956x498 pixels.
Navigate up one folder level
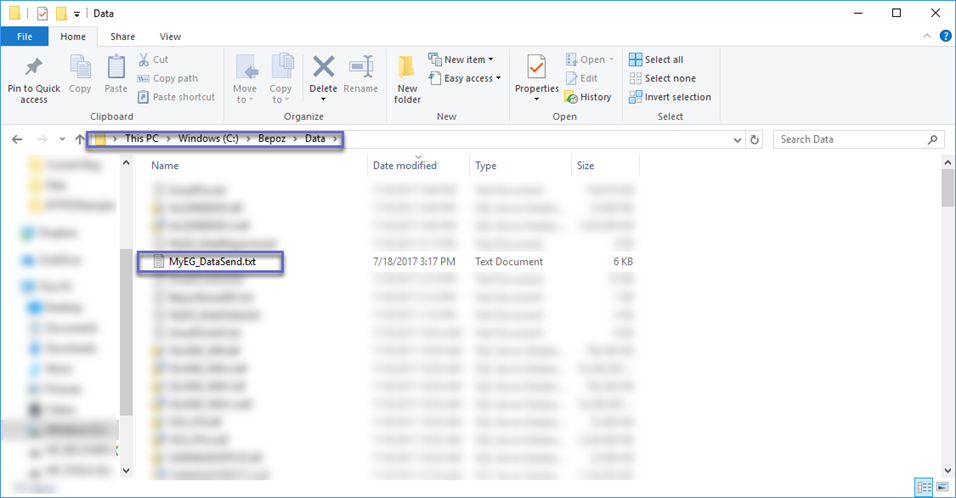[79, 140]
